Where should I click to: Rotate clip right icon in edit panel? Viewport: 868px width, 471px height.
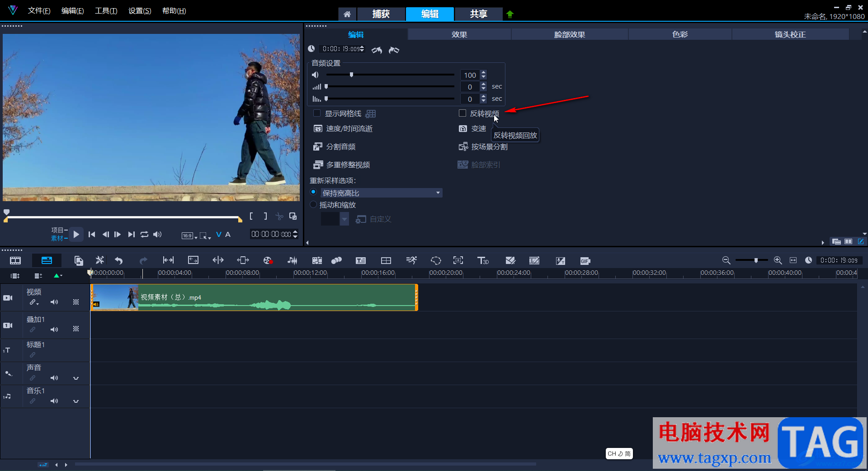[394, 50]
